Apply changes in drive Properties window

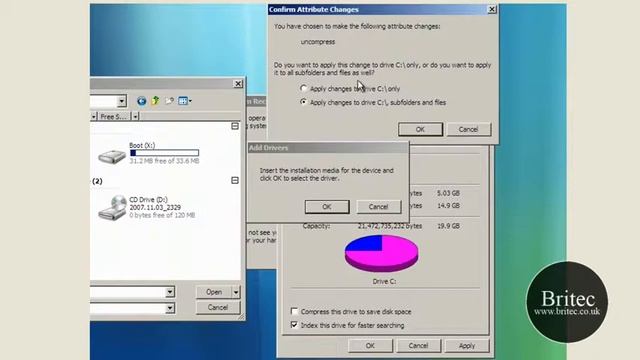[x=467, y=346]
